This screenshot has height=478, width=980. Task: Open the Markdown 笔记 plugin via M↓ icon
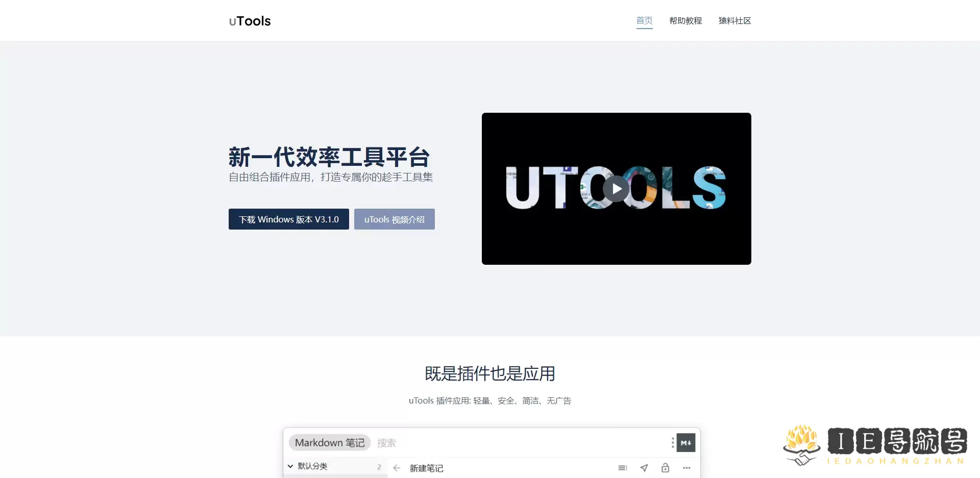[x=686, y=443]
